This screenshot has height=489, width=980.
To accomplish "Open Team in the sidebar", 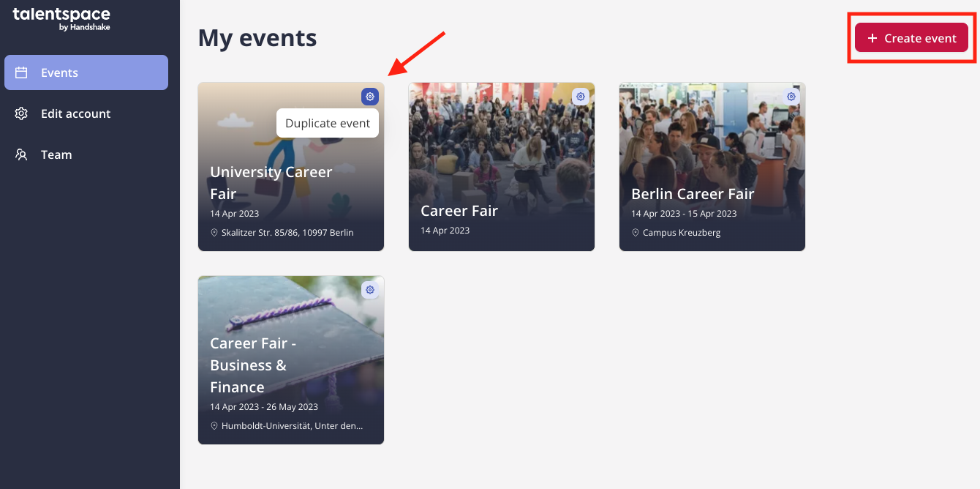I will click(x=86, y=154).
